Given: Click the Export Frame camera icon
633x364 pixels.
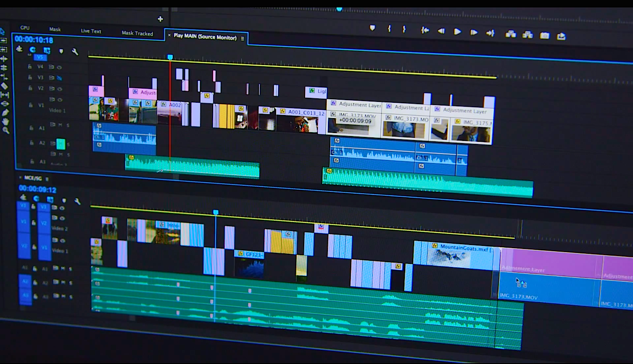Looking at the screenshot, I should point(545,36).
